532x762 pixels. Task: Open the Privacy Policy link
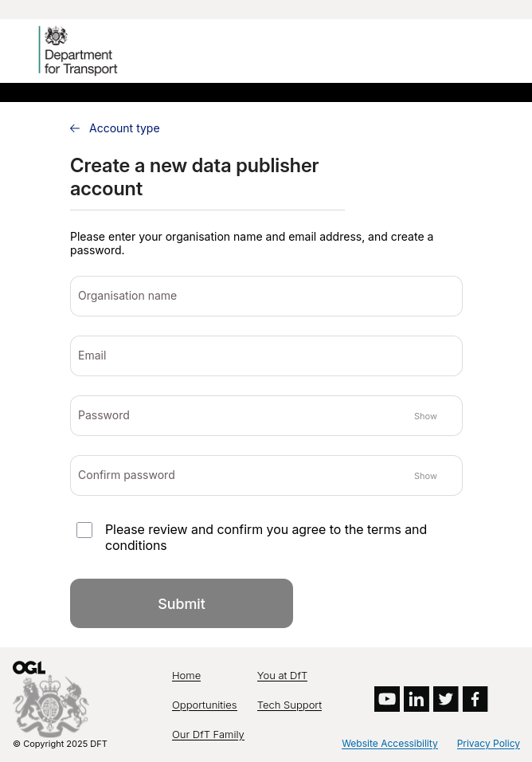(488, 744)
